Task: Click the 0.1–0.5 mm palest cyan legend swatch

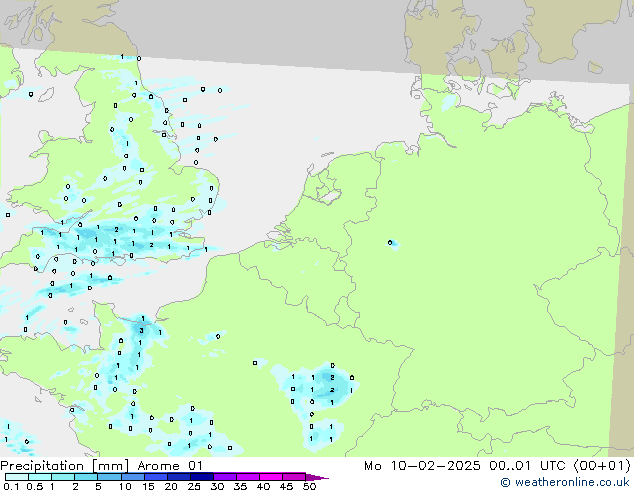Action: 17,477
